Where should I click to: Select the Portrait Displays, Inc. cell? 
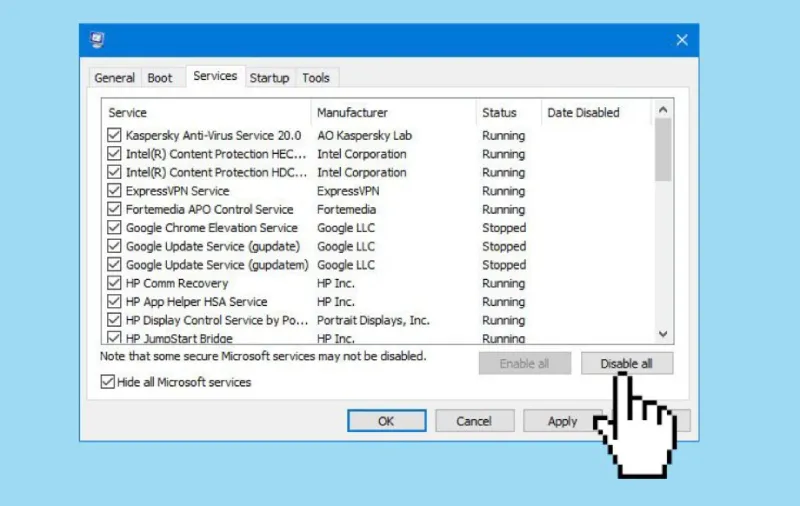point(373,320)
